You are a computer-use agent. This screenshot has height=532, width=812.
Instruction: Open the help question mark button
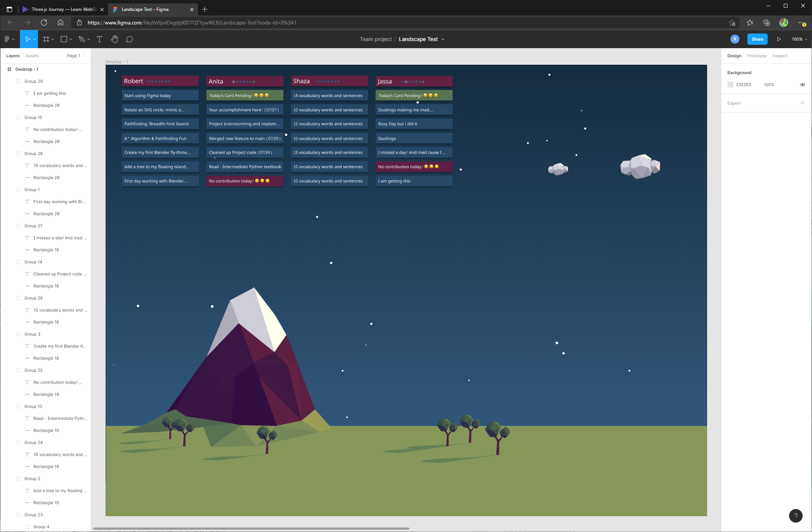pyautogui.click(x=795, y=515)
